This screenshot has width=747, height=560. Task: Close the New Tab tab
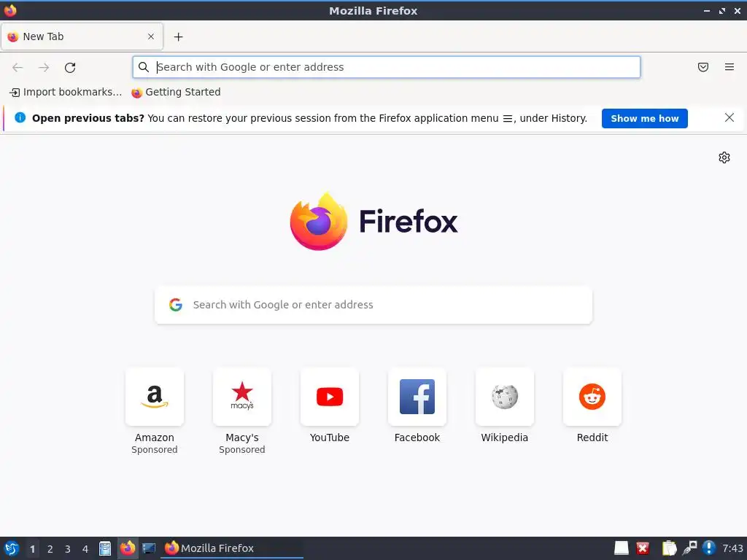click(151, 36)
